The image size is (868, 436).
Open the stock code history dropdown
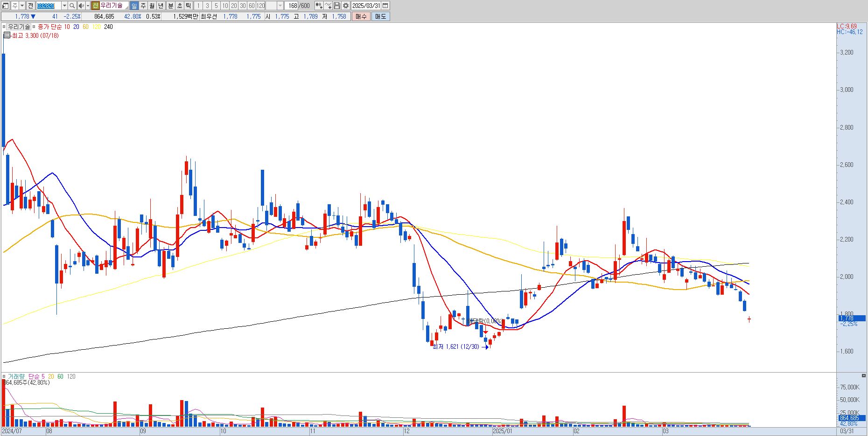coord(64,6)
